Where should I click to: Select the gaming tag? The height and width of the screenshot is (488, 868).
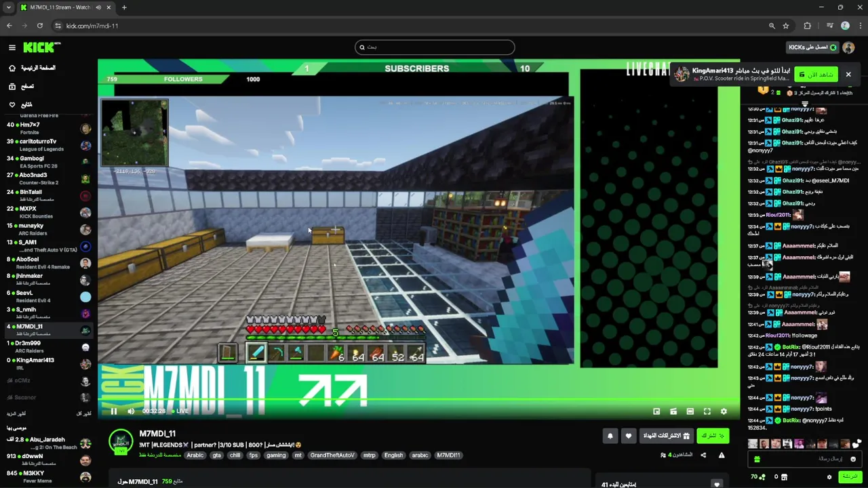click(276, 455)
